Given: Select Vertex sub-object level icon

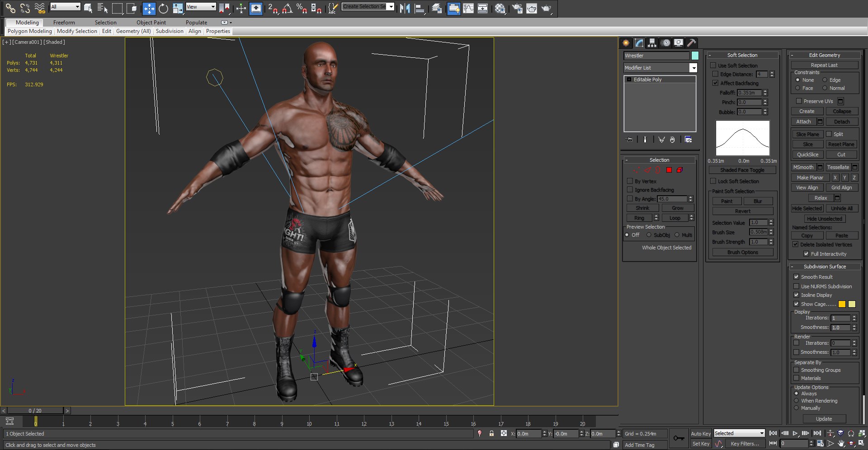Looking at the screenshot, I should coord(637,170).
